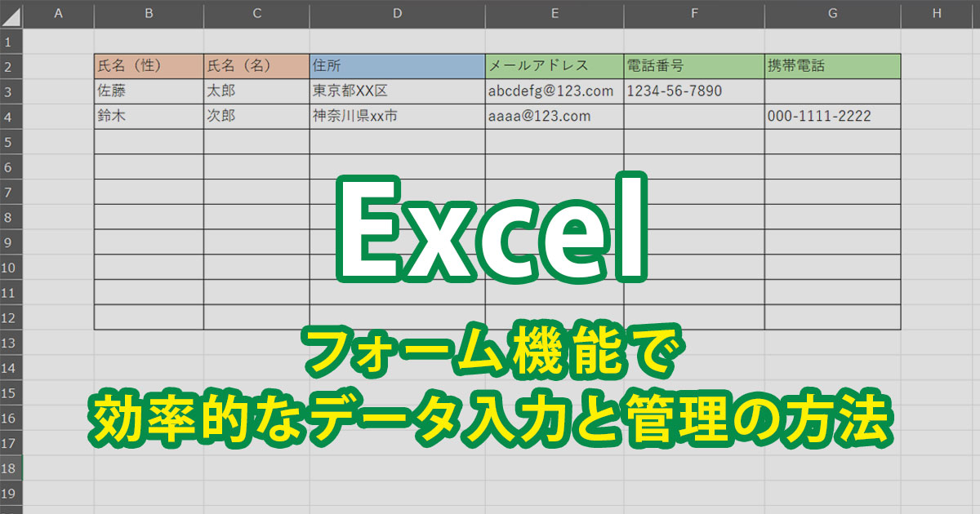Select cell containing 佐藤

click(149, 91)
